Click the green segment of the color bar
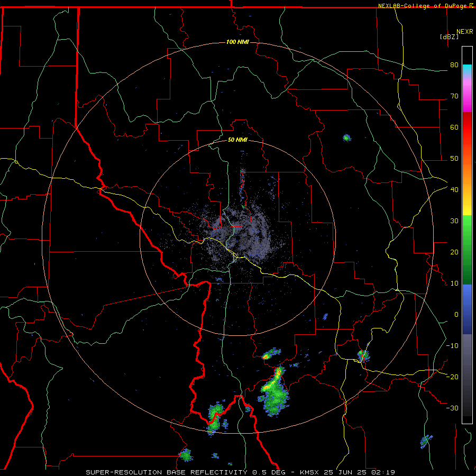This screenshot has width=476, height=476. point(467,250)
